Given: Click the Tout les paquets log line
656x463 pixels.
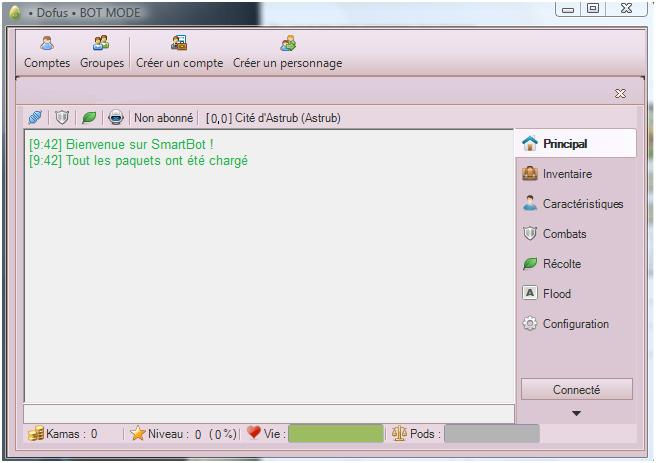Looking at the screenshot, I should click(138, 161).
